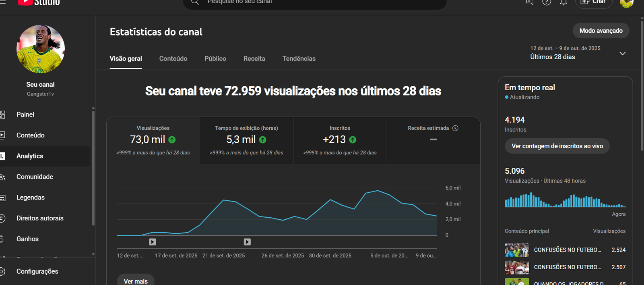The height and width of the screenshot is (285, 644).
Task: Click the send feedback icon
Action: (x=530, y=2)
